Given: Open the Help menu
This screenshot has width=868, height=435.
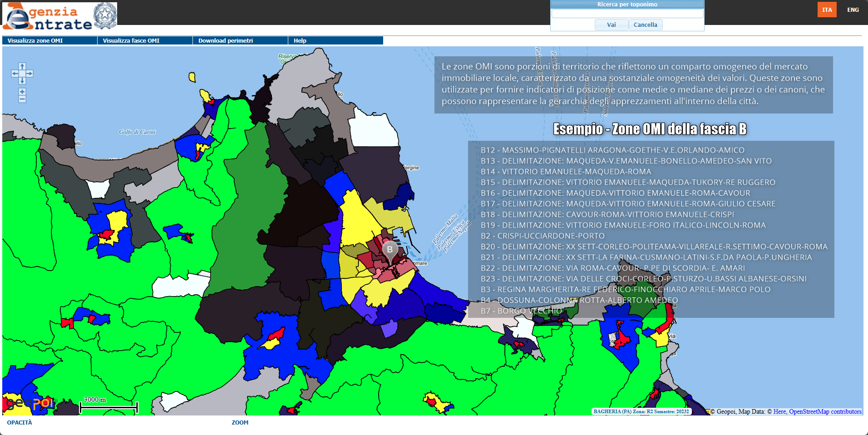Looking at the screenshot, I should (x=335, y=40).
